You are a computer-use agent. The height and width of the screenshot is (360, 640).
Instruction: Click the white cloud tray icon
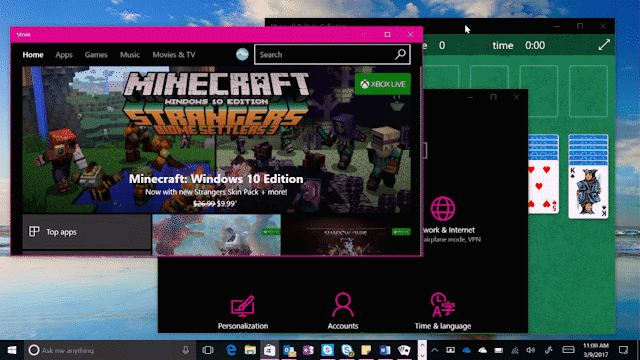(482, 350)
